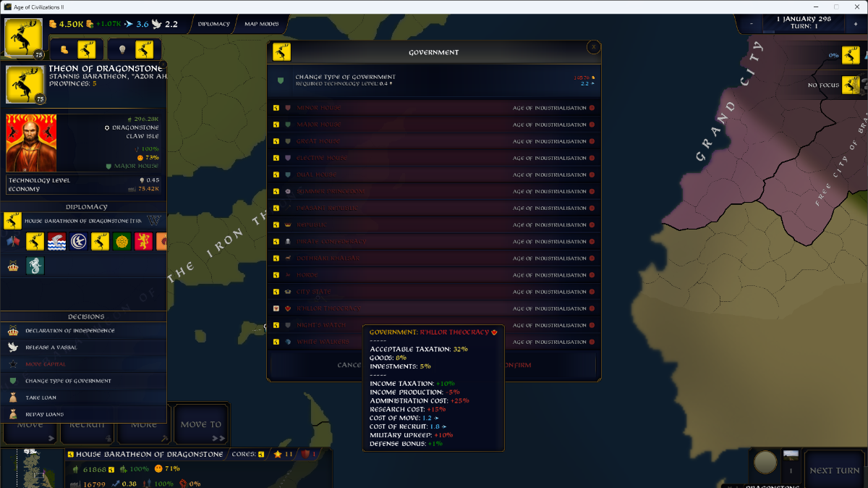
Task: Select the Arryn falcon flag icon
Action: point(78,241)
